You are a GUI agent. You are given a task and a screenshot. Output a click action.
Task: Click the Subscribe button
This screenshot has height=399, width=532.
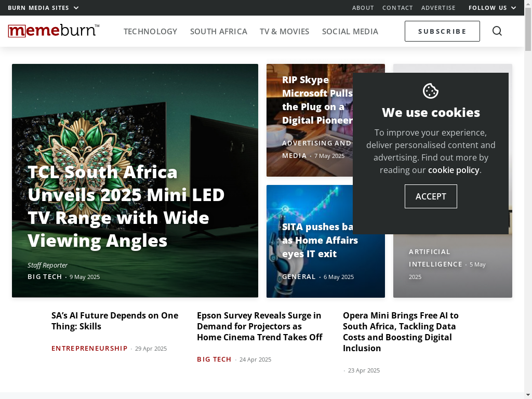[442, 31]
